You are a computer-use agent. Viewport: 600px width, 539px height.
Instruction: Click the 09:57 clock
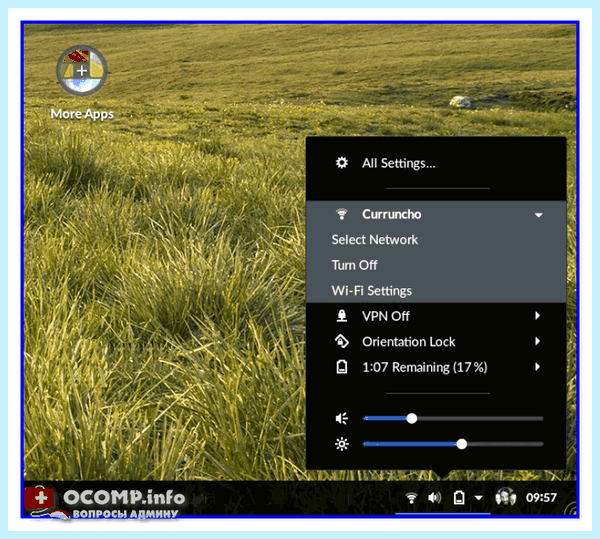541,498
